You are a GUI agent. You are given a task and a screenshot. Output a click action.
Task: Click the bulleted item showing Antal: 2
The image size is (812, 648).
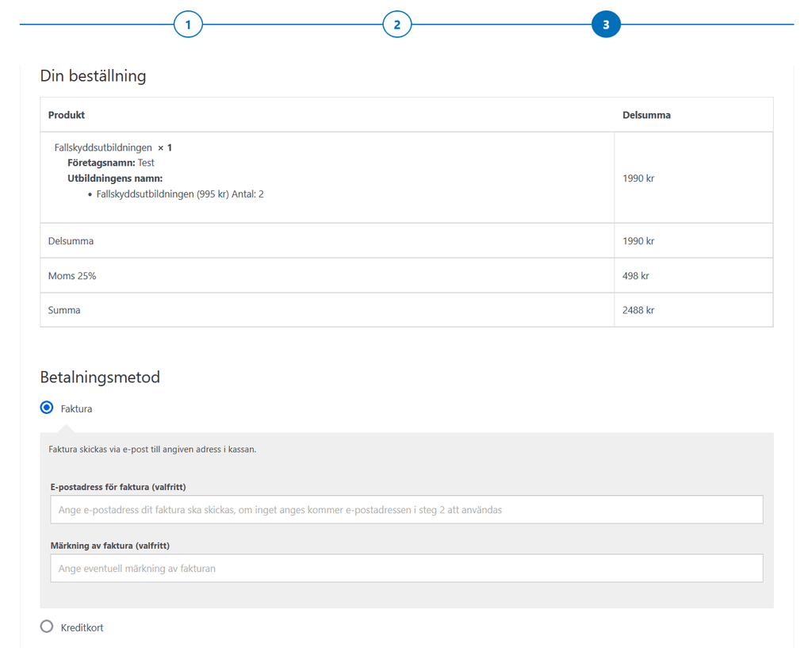coord(180,194)
